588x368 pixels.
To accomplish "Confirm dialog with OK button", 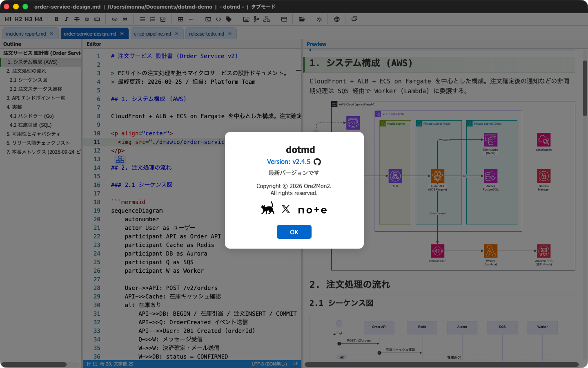I will click(294, 232).
